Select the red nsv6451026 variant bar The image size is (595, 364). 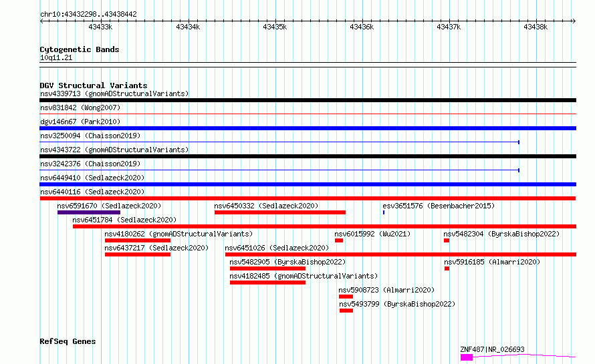click(400, 254)
